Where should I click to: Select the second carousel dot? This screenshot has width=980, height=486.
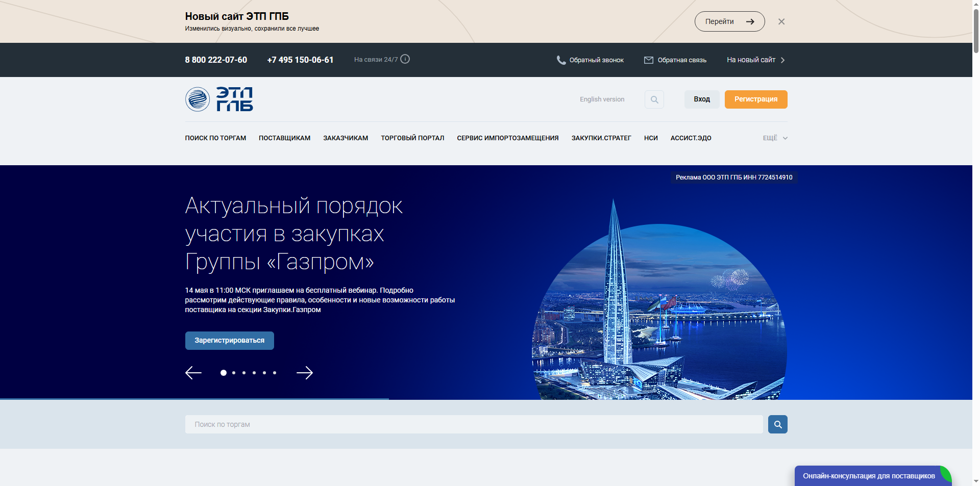[x=234, y=373]
